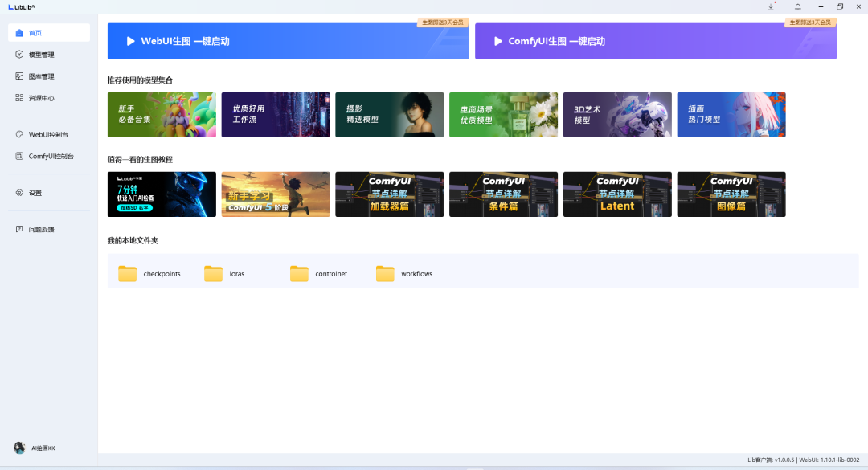Open 设置 in the sidebar
This screenshot has height=470, width=868.
(49, 193)
